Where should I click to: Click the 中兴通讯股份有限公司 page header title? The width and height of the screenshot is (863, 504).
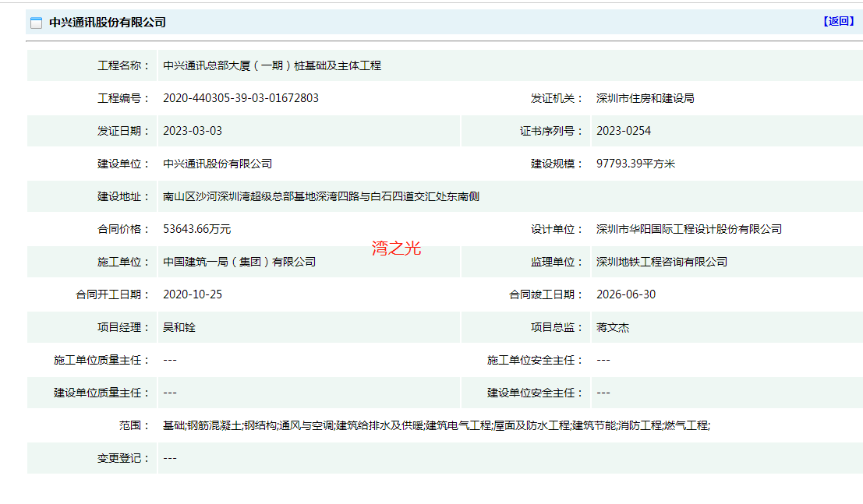108,23
